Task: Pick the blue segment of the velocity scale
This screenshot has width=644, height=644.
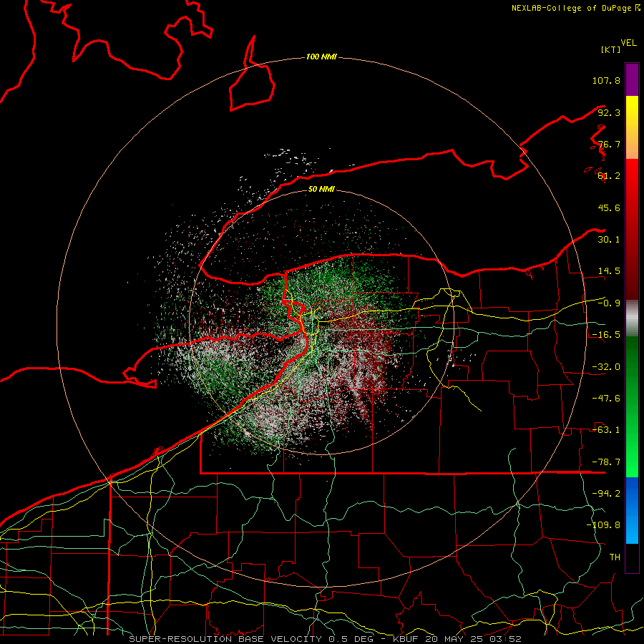Action: (632, 510)
